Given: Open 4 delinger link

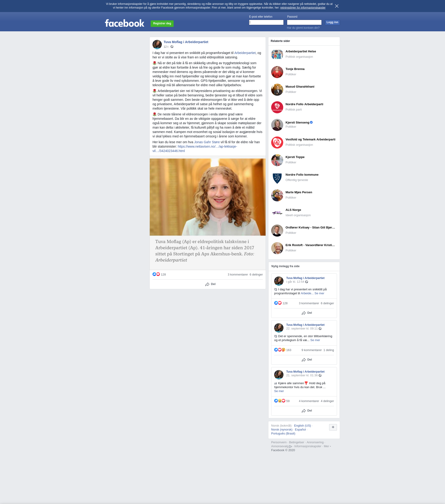Looking at the screenshot, I should tap(327, 401).
